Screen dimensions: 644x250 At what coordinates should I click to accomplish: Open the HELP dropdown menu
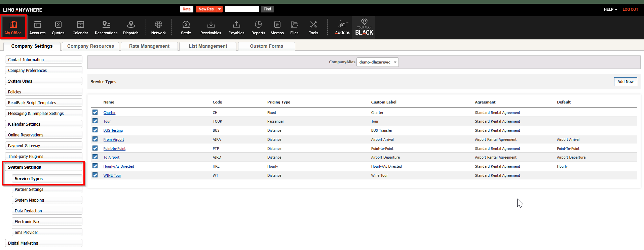point(610,9)
